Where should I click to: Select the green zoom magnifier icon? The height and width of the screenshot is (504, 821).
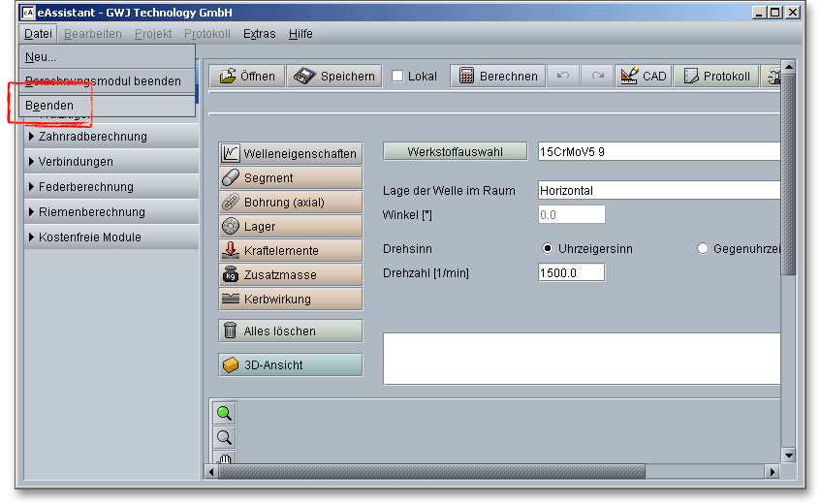[224, 414]
